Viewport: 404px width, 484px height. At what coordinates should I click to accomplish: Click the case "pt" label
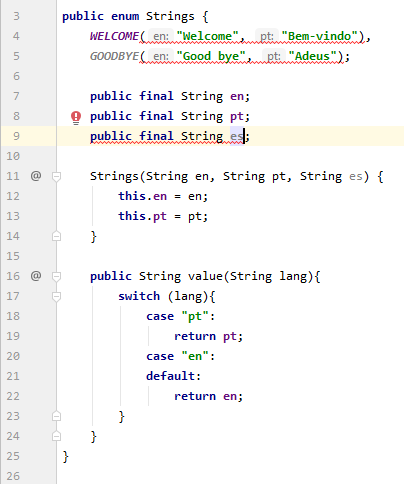pos(181,316)
